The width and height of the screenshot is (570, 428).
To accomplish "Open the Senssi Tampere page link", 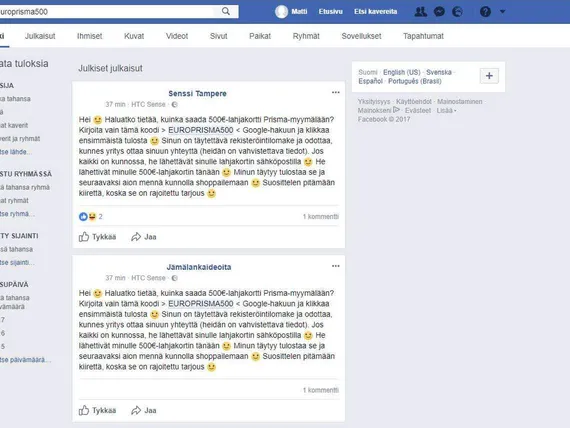I will pos(197,93).
